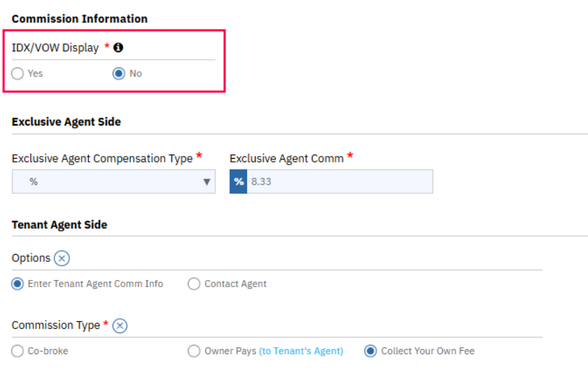This screenshot has height=373, width=588.
Task: Click the IDX/VOW Display info icon
Action: point(118,48)
